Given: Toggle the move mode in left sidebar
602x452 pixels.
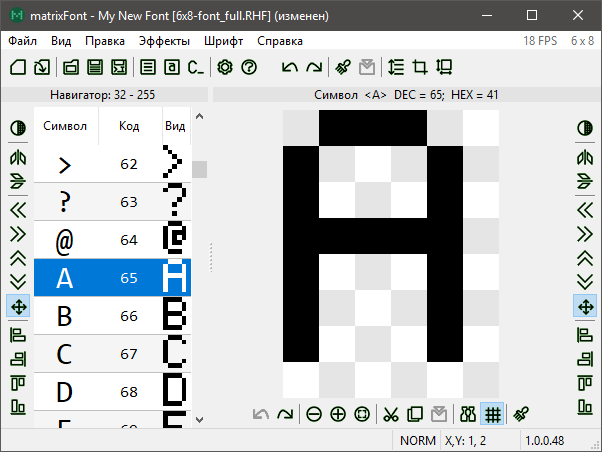Looking at the screenshot, I should click(18, 306).
